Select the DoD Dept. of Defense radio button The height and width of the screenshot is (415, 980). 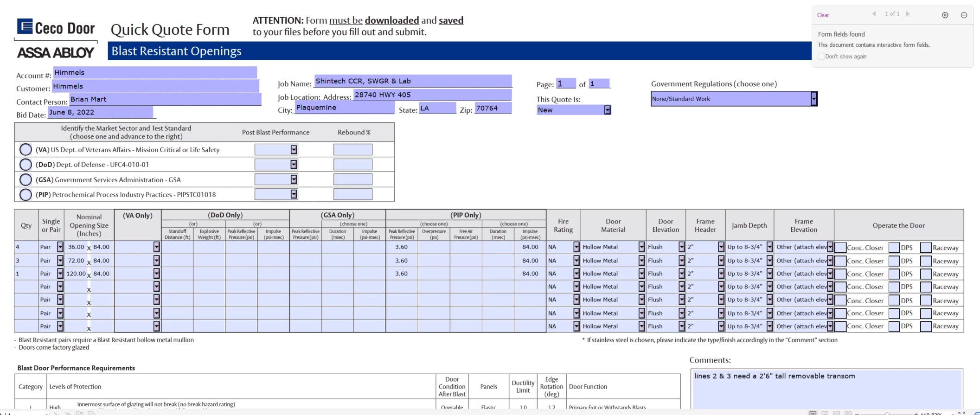coord(26,165)
